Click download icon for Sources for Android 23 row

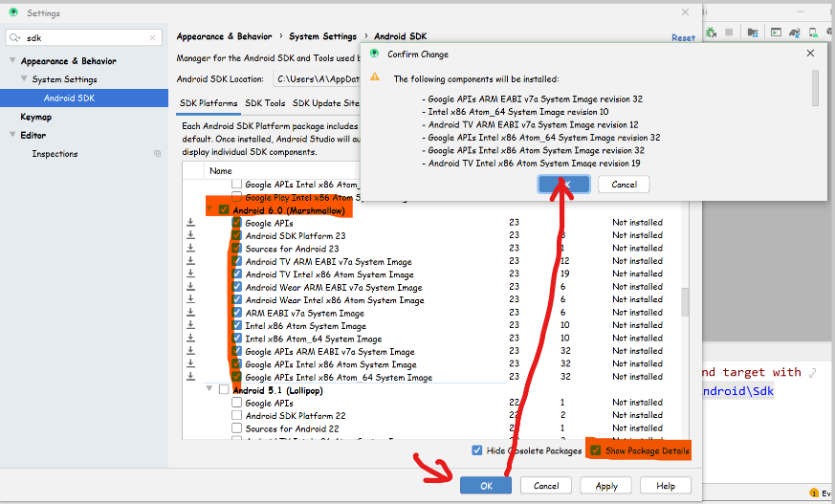190,248
